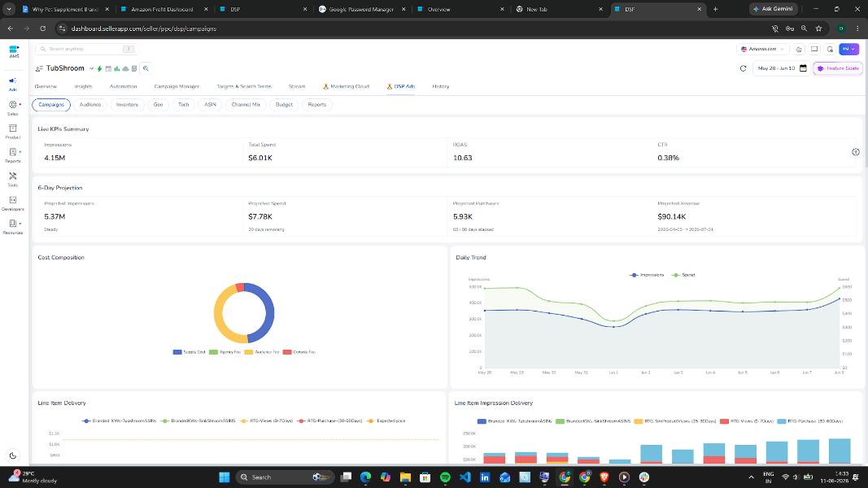
Task: Switch to the Campaign Manager tab
Action: coord(177,86)
